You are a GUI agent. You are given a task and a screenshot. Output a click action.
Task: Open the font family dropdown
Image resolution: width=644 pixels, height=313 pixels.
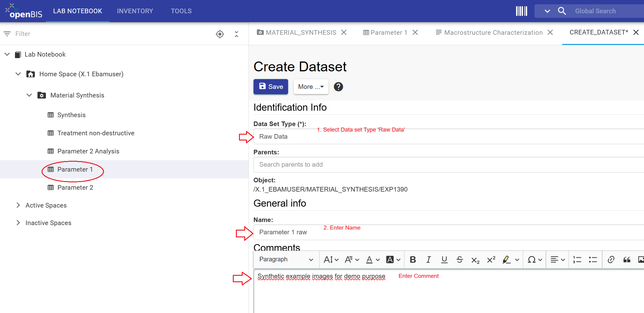352,260
